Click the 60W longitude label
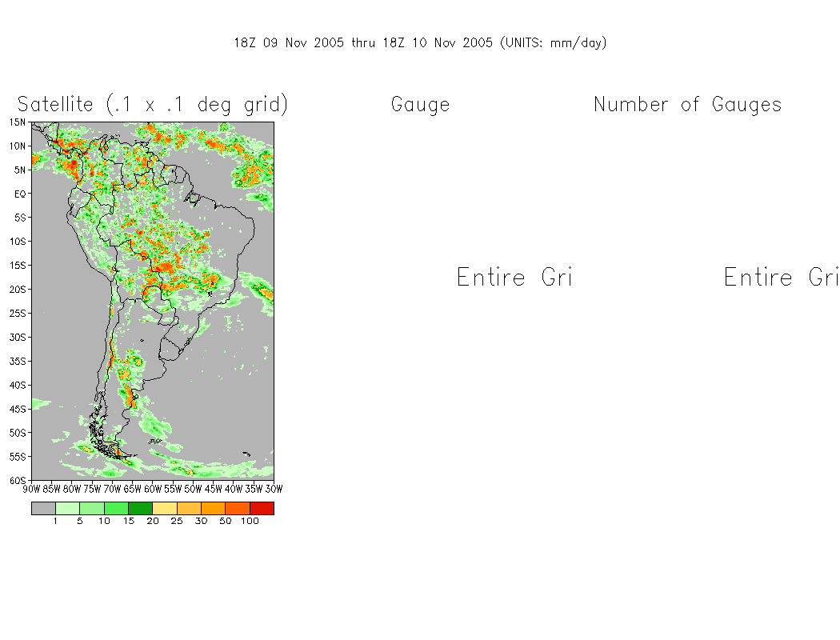Screen dimensions: 840x640 tap(153, 489)
